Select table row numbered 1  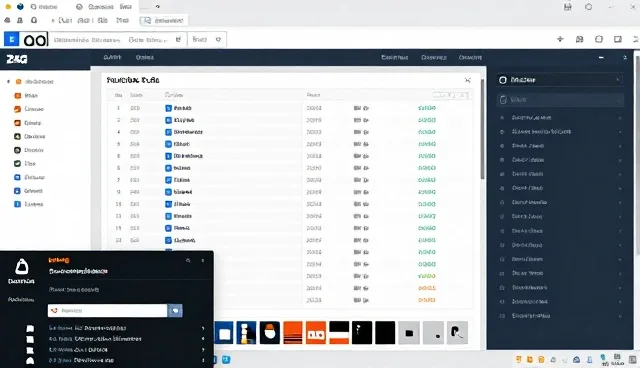(290, 108)
